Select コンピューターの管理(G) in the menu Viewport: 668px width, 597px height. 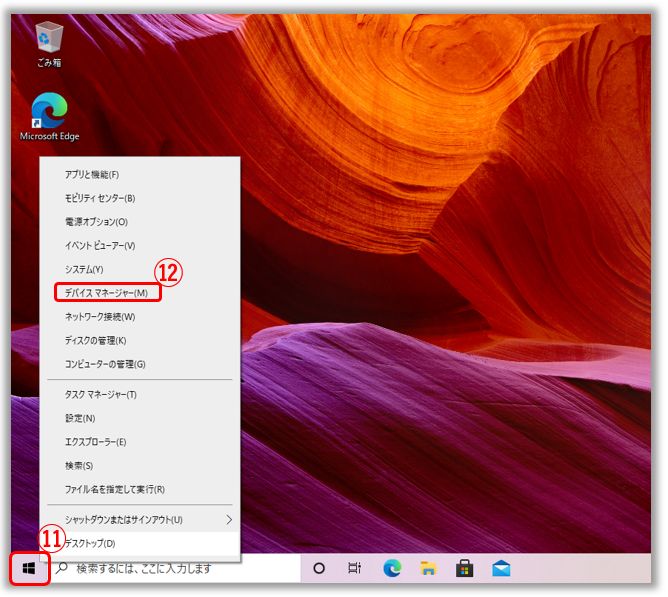[140, 364]
